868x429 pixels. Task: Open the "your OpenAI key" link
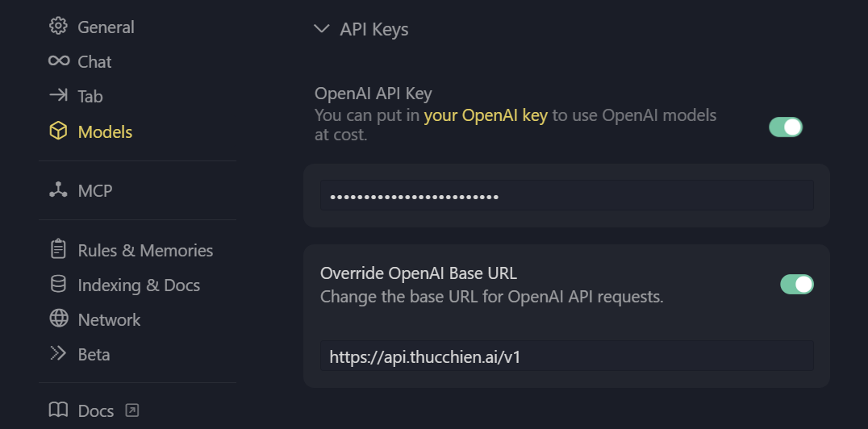click(486, 115)
